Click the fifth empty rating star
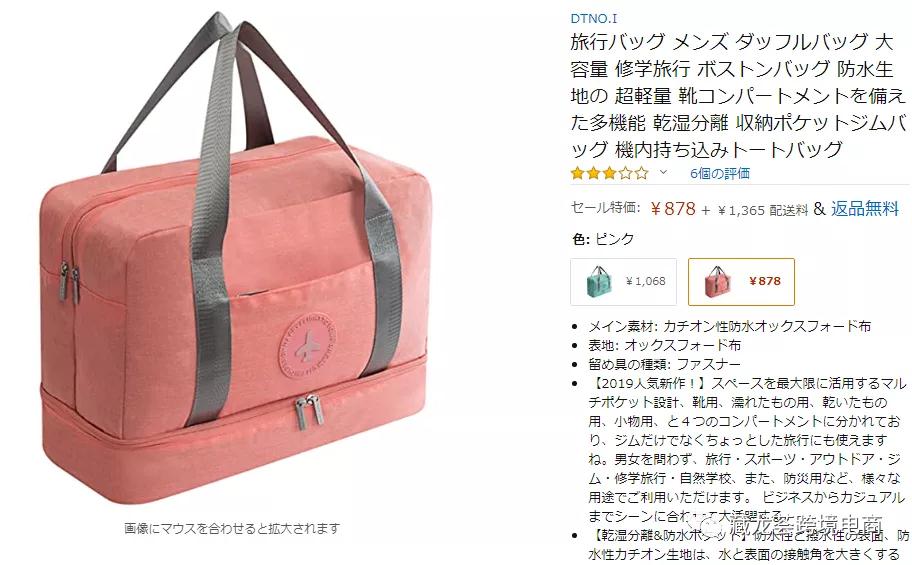This screenshot has height=565, width=912. click(641, 173)
